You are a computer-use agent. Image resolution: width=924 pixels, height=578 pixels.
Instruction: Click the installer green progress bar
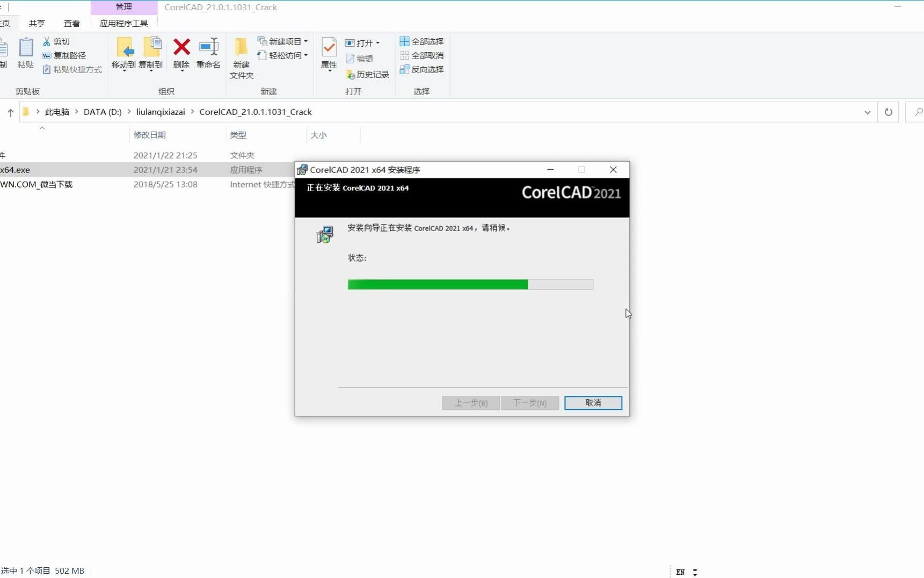point(470,284)
